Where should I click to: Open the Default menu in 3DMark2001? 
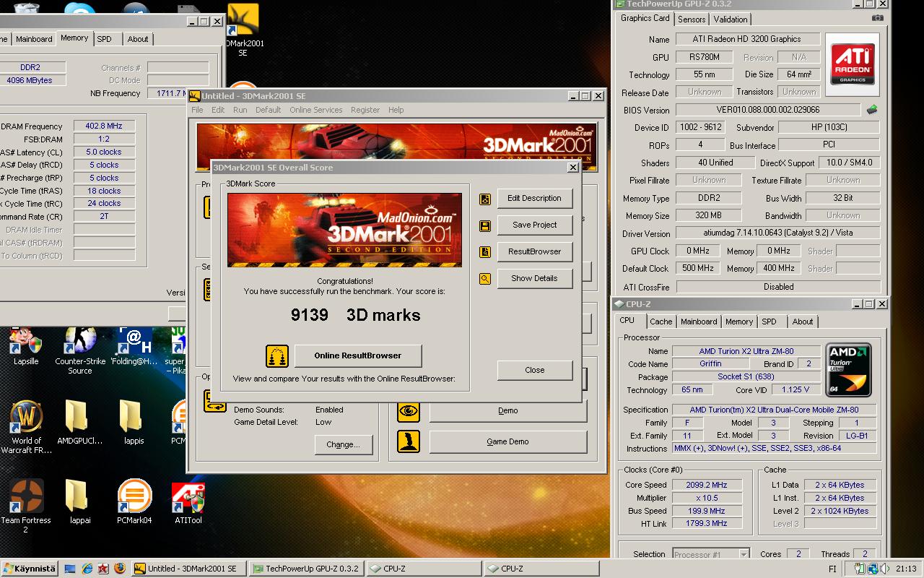[x=268, y=110]
